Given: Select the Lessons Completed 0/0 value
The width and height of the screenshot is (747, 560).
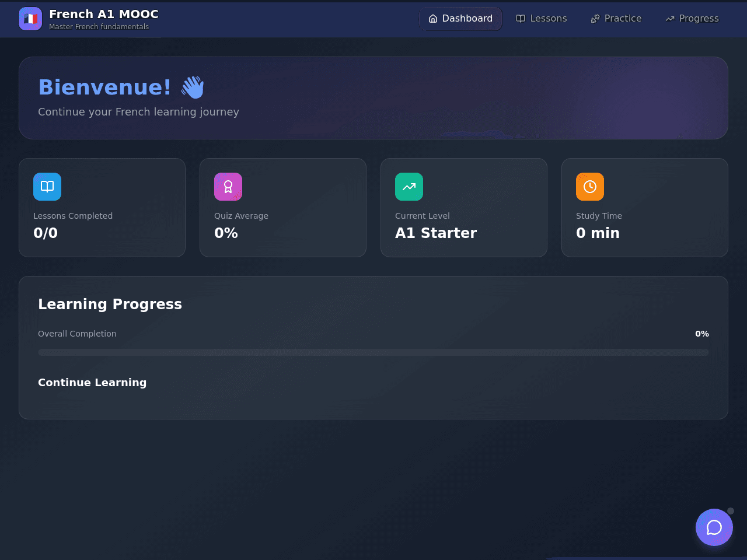Looking at the screenshot, I should coord(46,233).
